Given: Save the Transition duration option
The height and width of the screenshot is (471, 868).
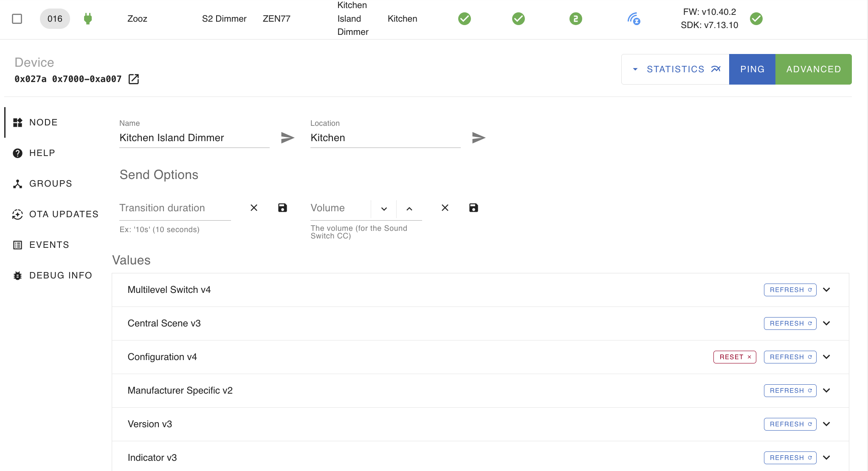Looking at the screenshot, I should click(282, 208).
